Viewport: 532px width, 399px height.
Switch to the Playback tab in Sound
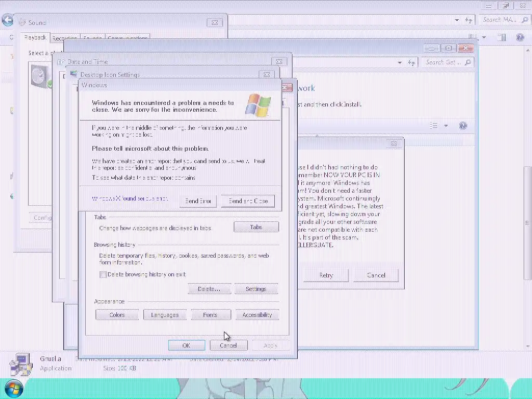point(35,37)
